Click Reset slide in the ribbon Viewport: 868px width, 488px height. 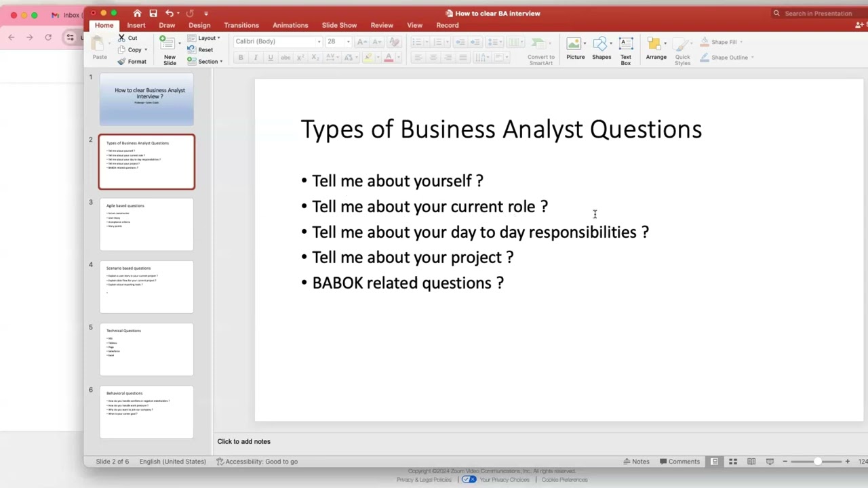[200, 49]
